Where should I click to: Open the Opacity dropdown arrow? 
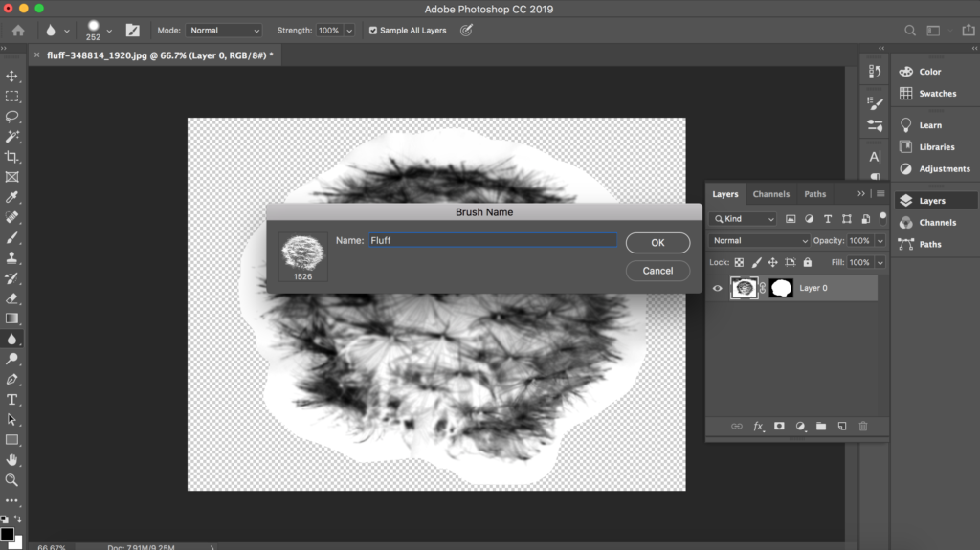[880, 241]
